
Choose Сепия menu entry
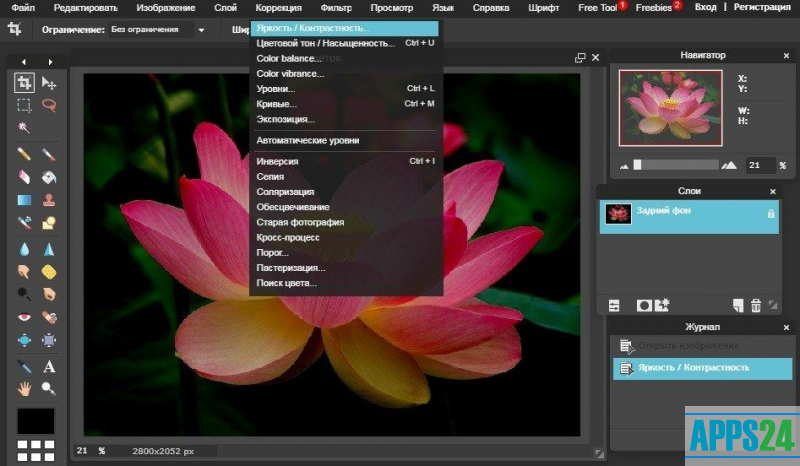[x=345, y=177]
